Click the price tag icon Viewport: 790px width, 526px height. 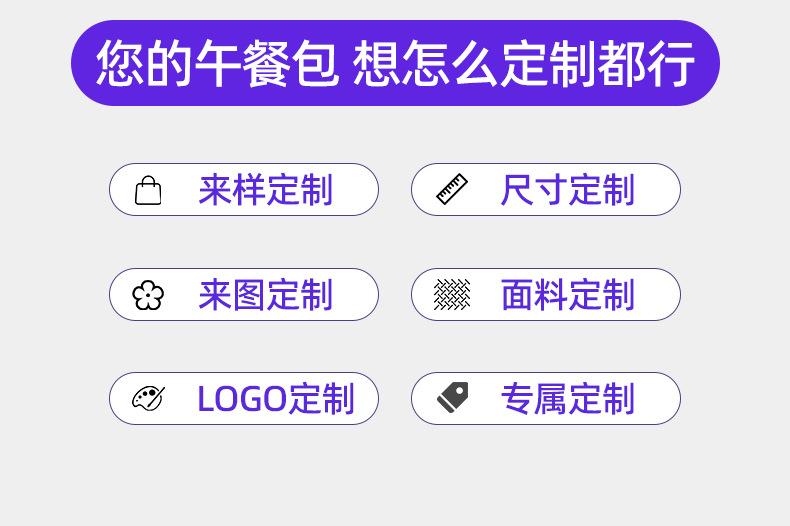(452, 398)
